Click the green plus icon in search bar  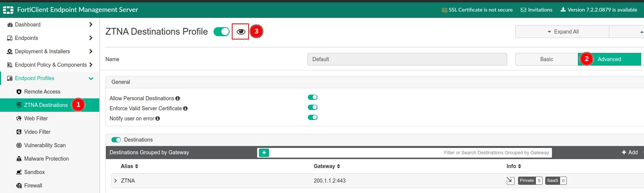click(264, 153)
